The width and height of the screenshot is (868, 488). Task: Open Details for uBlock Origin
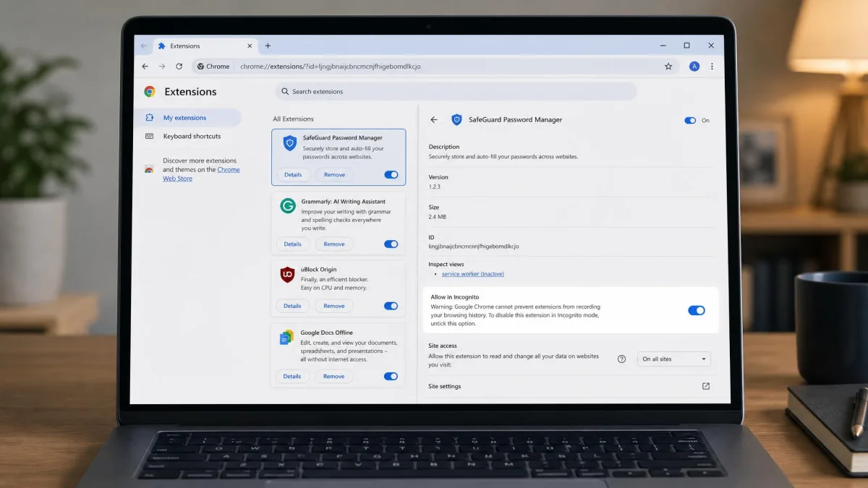coord(292,306)
